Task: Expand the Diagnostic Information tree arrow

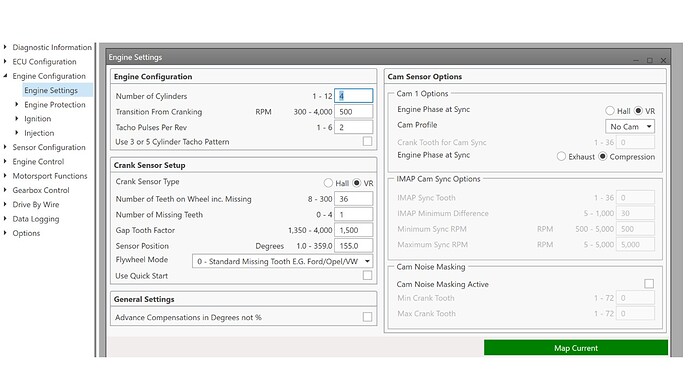Action: (x=5, y=47)
